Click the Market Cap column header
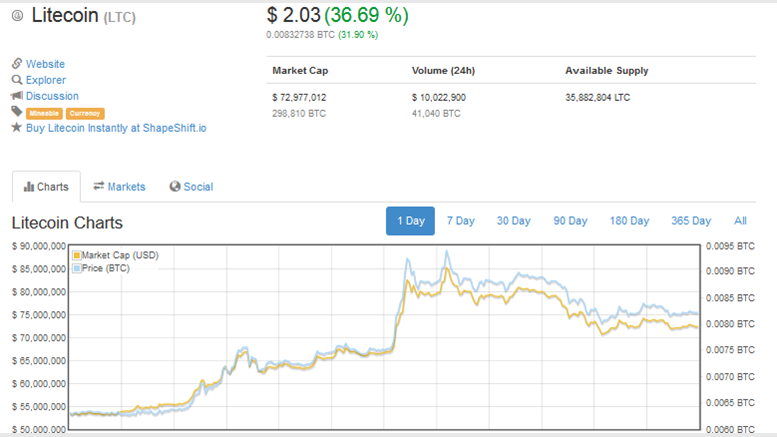777x437 pixels. (x=300, y=71)
